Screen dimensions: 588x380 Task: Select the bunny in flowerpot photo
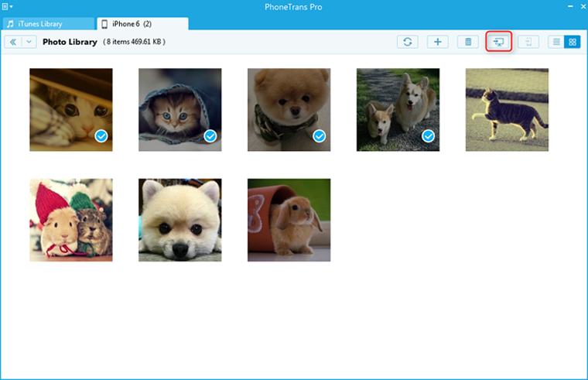click(x=289, y=220)
